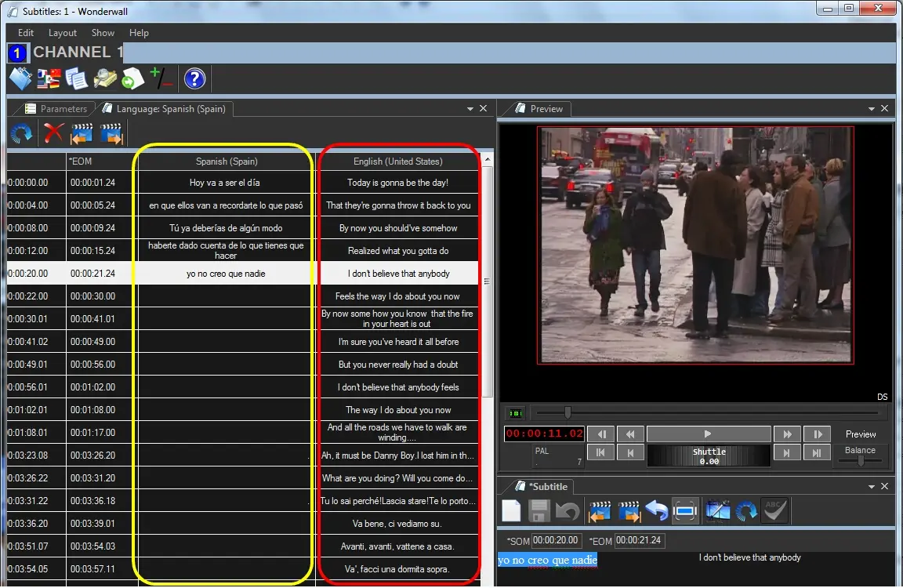This screenshot has height=588, width=903.
Task: Select the row "Feels the way I do about you now"
Action: coord(397,296)
